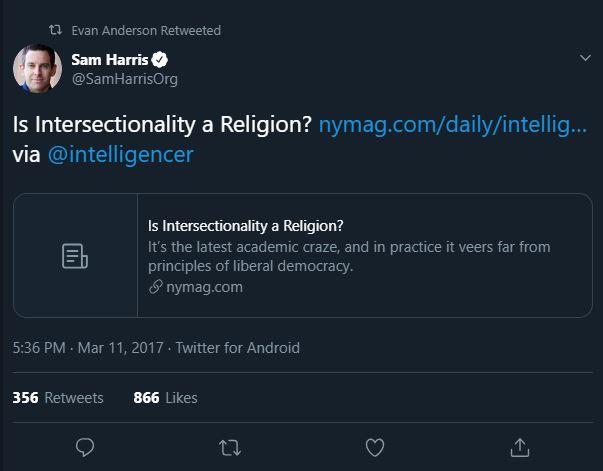The image size is (603, 471).
Task: Reply to the tweet via speech bubble icon
Action: (86, 445)
